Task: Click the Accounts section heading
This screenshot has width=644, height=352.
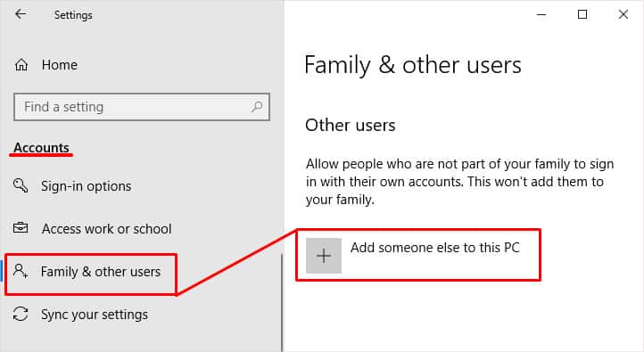Action: tap(42, 148)
